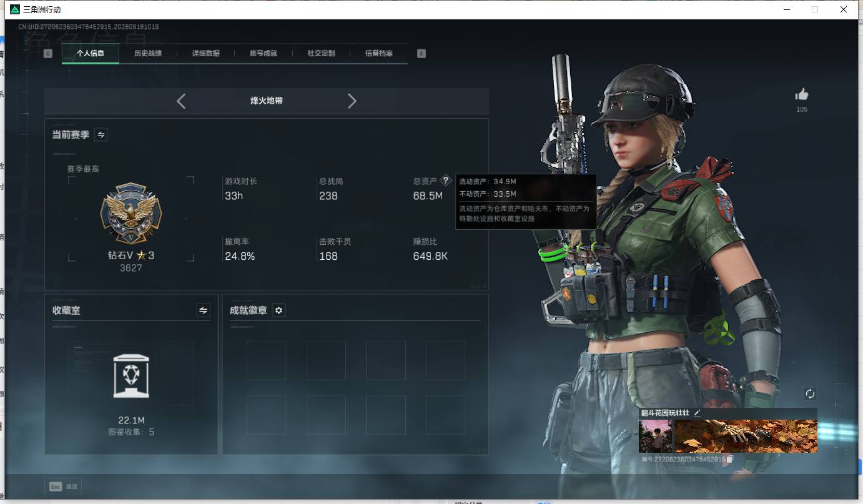Click the rank score 3627
This screenshot has height=504, width=863.
[131, 268]
